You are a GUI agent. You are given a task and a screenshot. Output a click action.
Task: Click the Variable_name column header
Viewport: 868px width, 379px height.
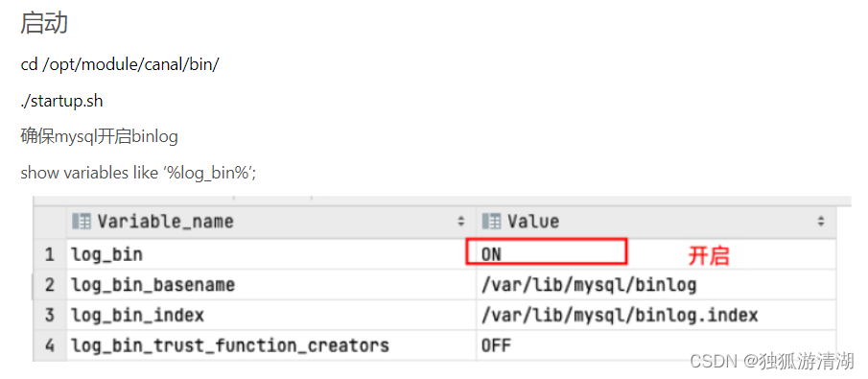click(271, 223)
